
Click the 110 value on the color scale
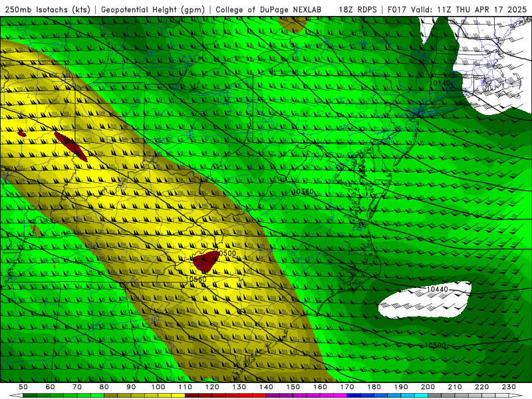pyautogui.click(x=186, y=387)
